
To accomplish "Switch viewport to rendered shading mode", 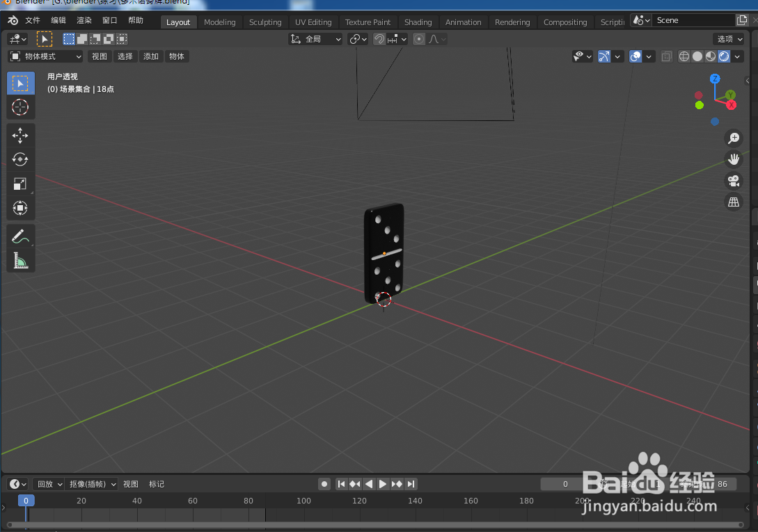I will (724, 56).
